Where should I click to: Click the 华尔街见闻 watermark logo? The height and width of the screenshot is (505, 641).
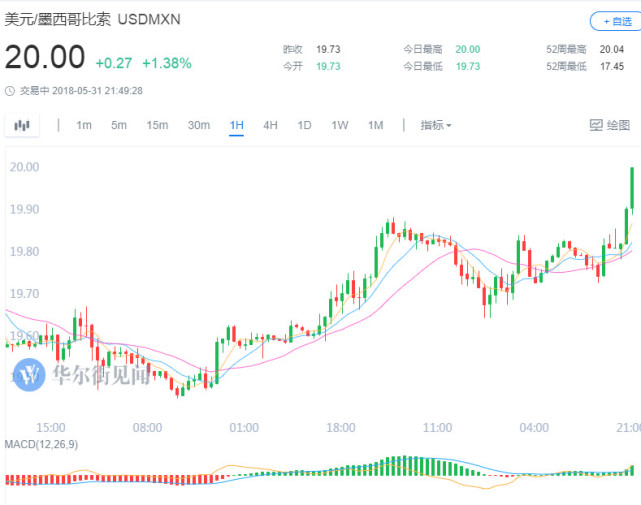pos(30,375)
